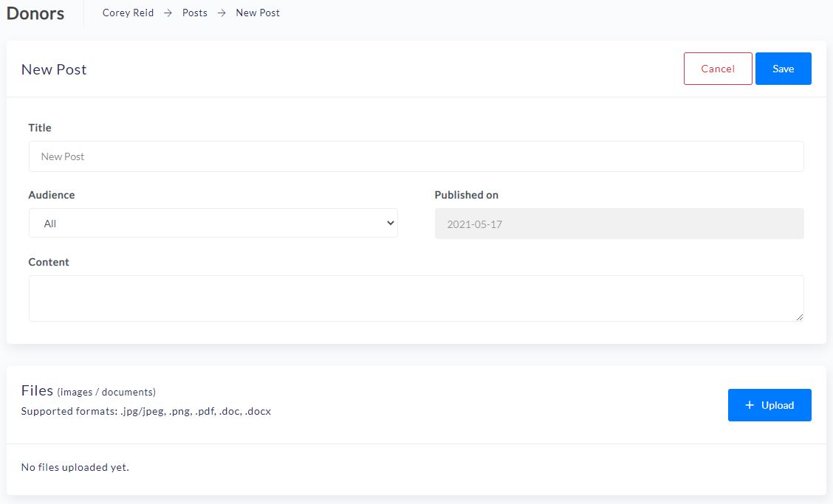Click the Donors logo heading

coord(35,13)
